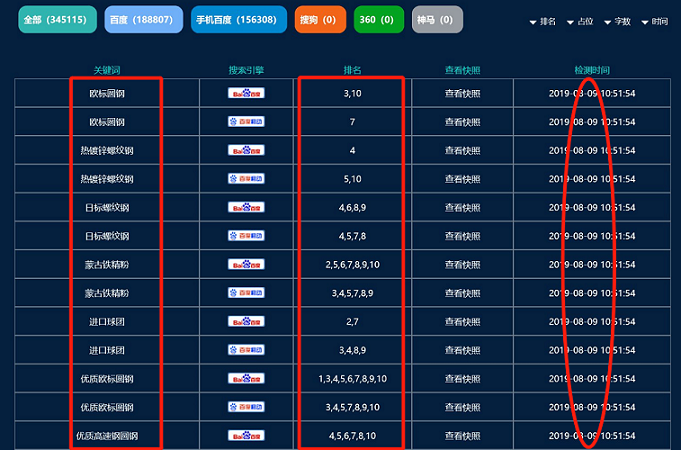View 查看快照 for 优质欧标圆钢 rank 3,4,5,7,8,9,10
This screenshot has height=450, width=681.
(463, 407)
